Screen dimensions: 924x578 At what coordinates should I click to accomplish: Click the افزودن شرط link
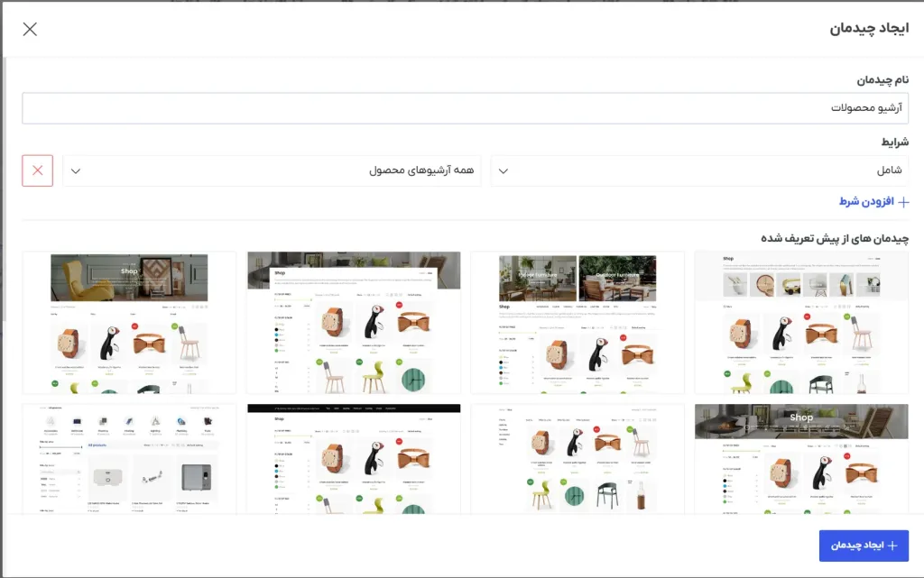point(873,202)
